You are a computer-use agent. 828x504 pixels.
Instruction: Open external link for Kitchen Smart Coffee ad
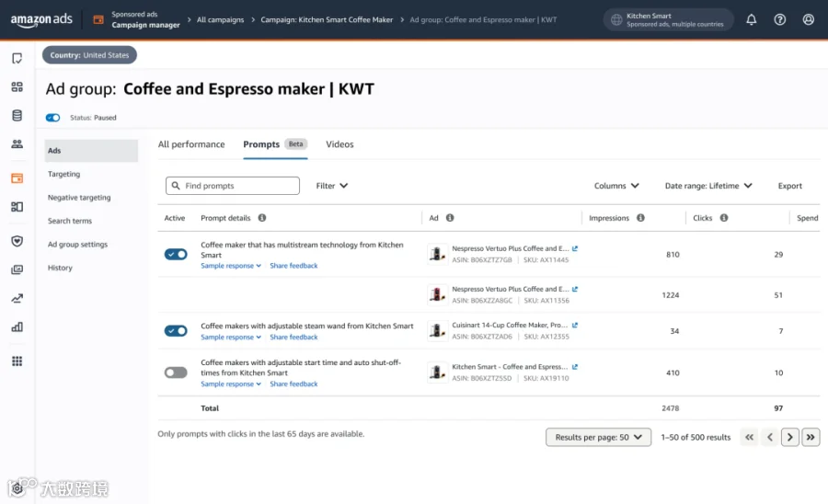(x=575, y=367)
